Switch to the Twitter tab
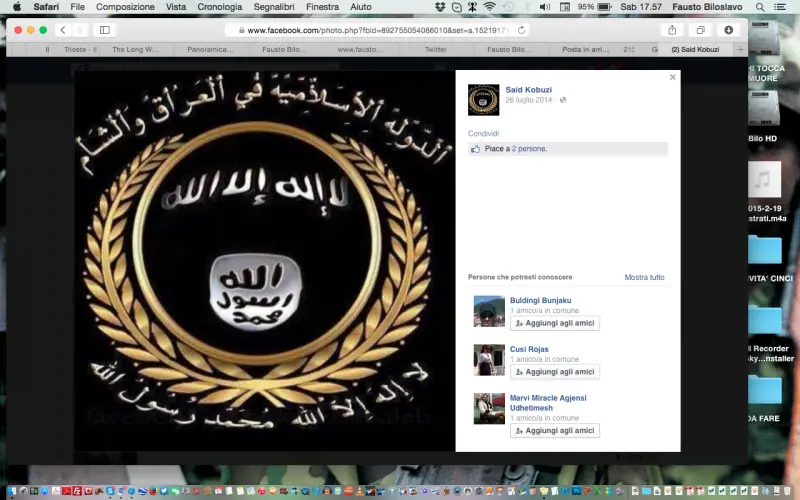Image resolution: width=800 pixels, height=500 pixels. (x=436, y=49)
